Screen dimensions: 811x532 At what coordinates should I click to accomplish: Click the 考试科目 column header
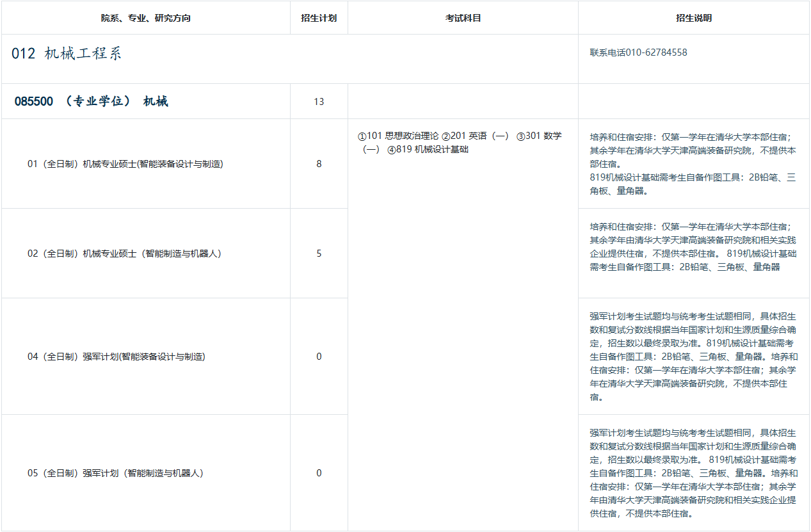pyautogui.click(x=463, y=18)
